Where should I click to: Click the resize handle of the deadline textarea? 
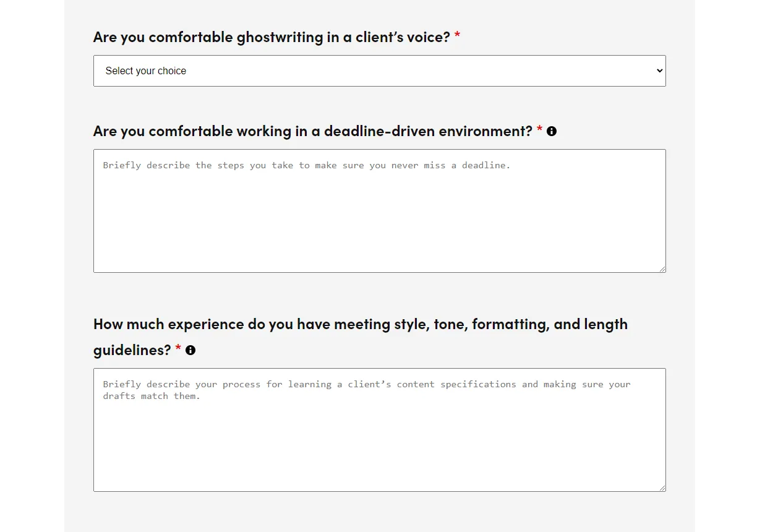pos(662,268)
